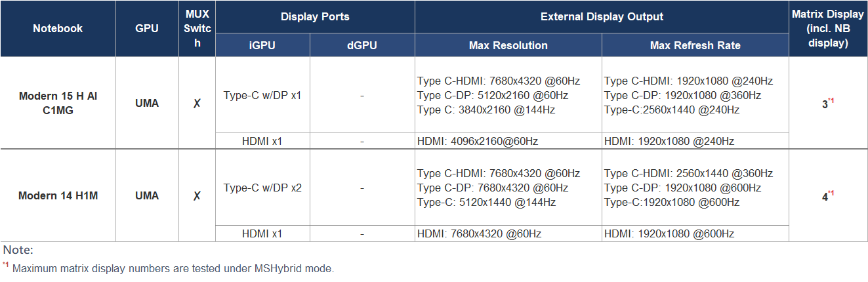Select the dGPU sub-header

[362, 45]
